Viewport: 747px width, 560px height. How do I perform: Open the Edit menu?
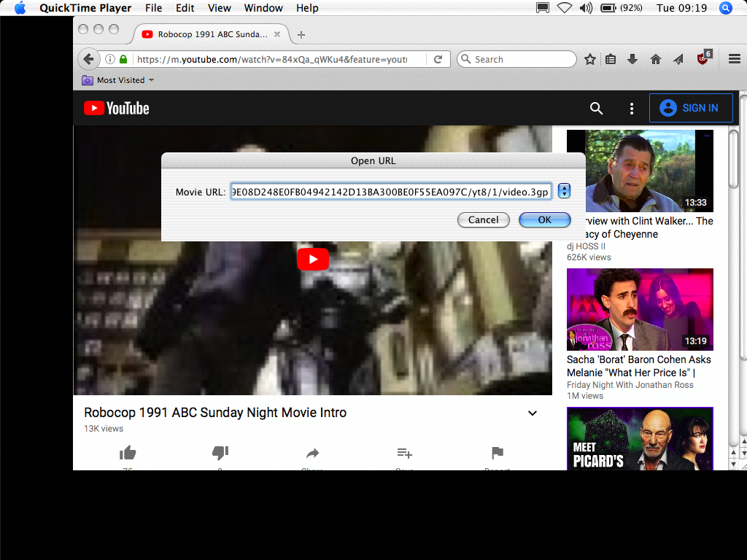tap(185, 8)
